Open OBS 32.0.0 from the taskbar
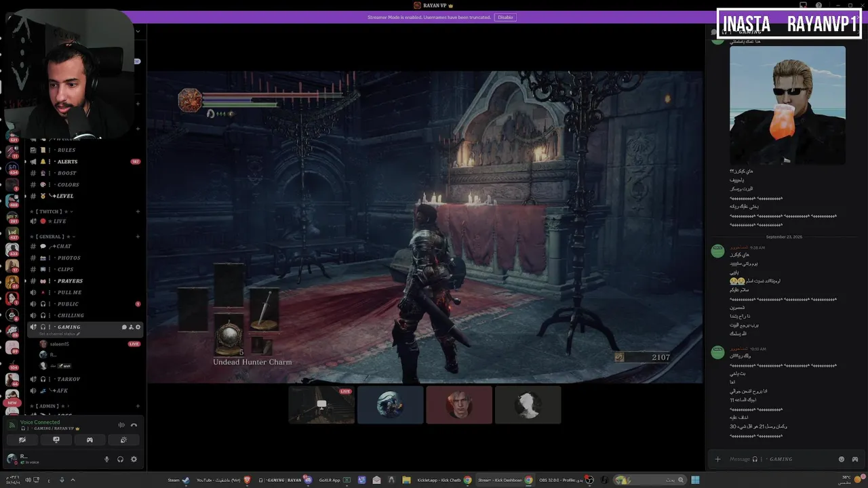 coord(566,480)
